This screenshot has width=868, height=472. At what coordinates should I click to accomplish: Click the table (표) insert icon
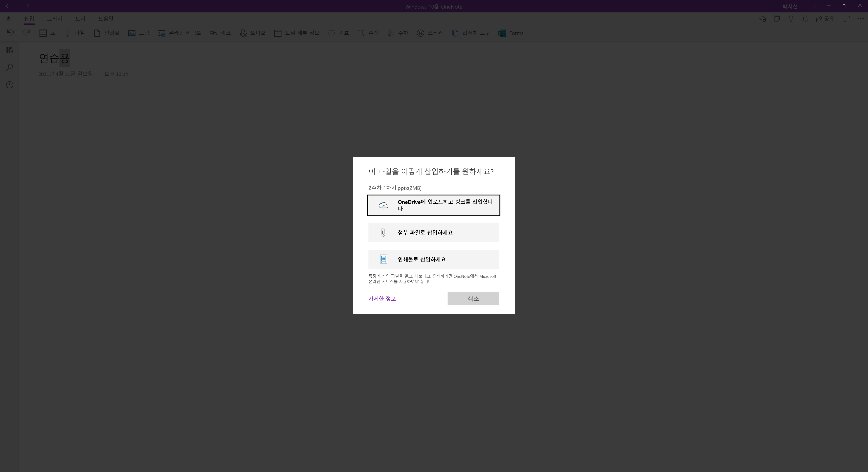(x=43, y=33)
